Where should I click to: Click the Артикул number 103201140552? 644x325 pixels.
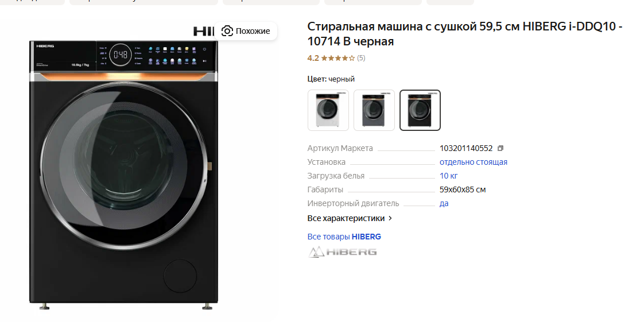tap(465, 148)
